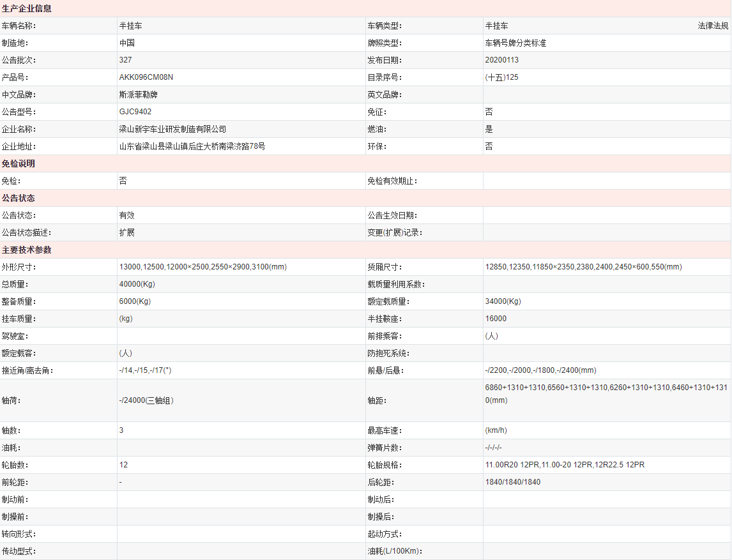
Task: Select the catalog number (十五)125
Action: [502, 77]
